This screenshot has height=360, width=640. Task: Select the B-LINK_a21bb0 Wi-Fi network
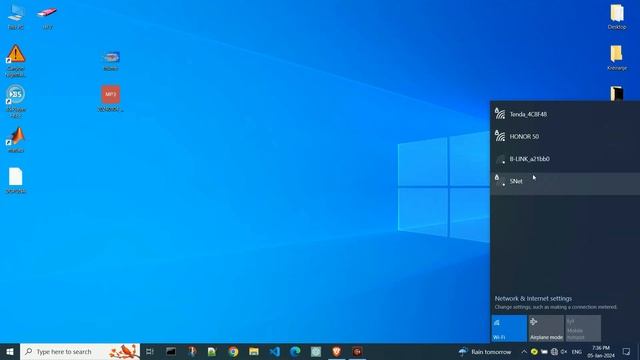pos(565,159)
